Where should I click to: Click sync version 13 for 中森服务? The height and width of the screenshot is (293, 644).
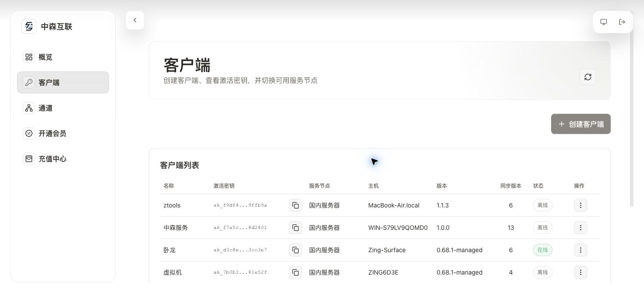511,228
